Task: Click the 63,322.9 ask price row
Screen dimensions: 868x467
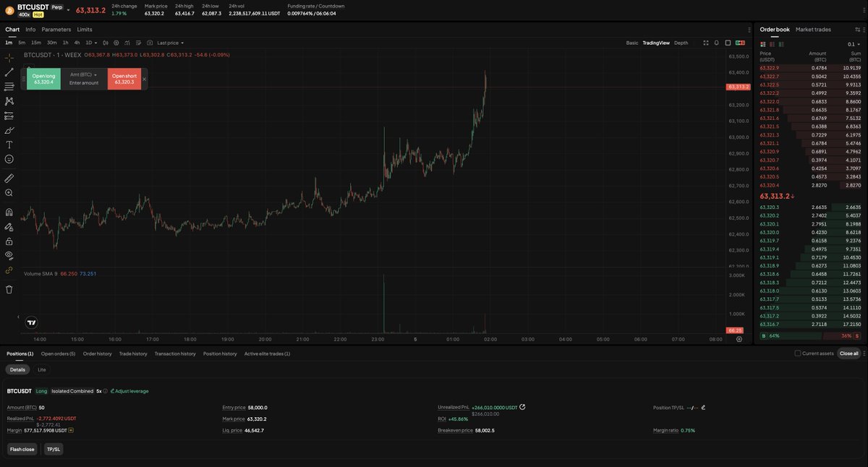Action: 810,67
